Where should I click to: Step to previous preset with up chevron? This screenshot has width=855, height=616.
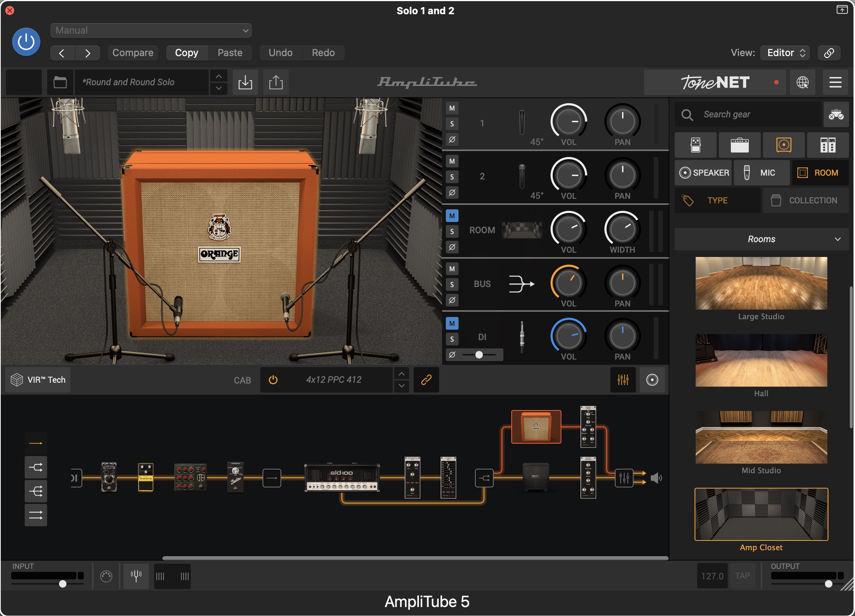pos(219,76)
